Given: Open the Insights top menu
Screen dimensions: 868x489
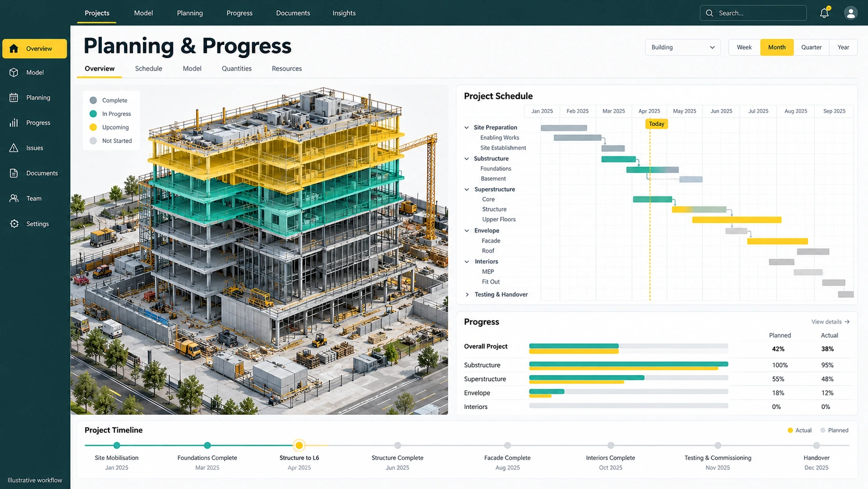Looking at the screenshot, I should click(344, 13).
